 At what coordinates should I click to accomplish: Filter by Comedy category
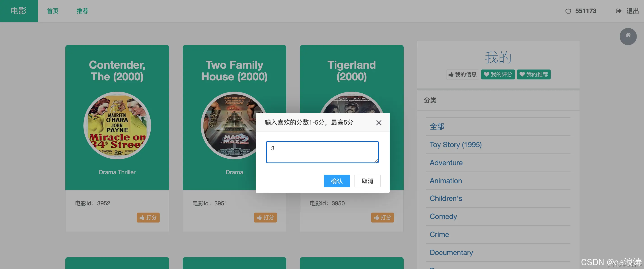443,216
